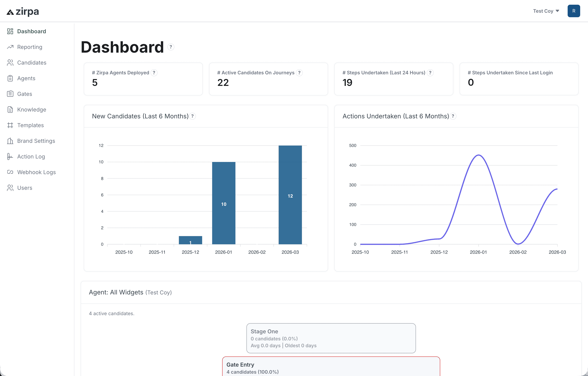588x376 pixels.
Task: Select the Gate Entry stage box
Action: 331,367
